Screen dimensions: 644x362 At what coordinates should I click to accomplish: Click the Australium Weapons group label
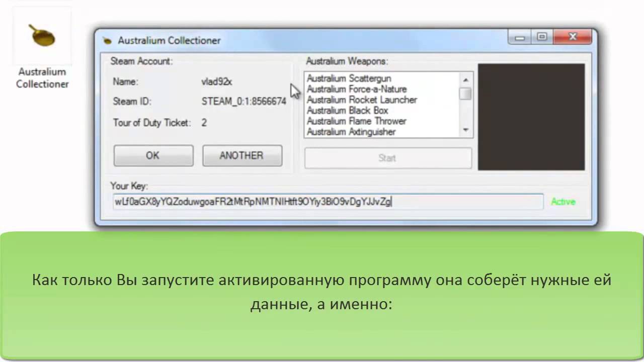(x=347, y=61)
